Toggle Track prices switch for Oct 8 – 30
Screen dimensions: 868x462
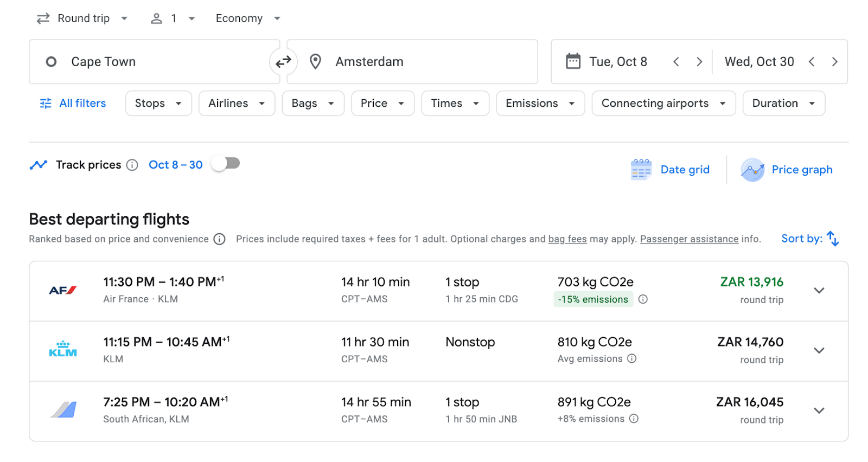[x=226, y=163]
